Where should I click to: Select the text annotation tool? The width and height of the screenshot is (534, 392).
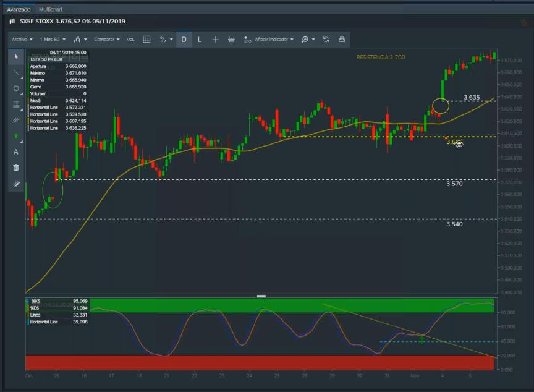click(16, 152)
